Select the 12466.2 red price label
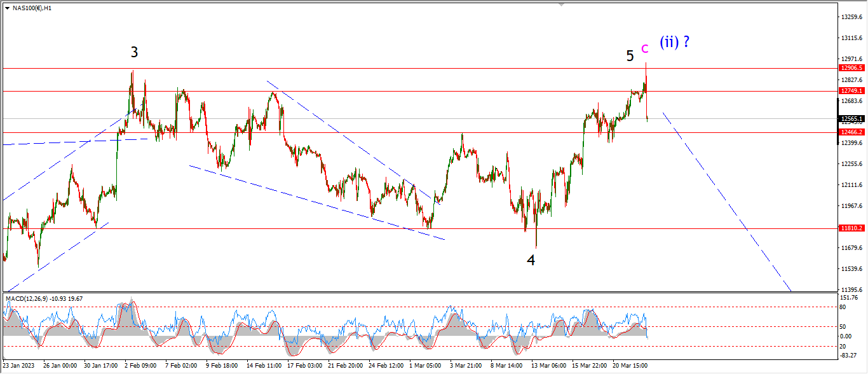The image size is (868, 374). pos(851,132)
